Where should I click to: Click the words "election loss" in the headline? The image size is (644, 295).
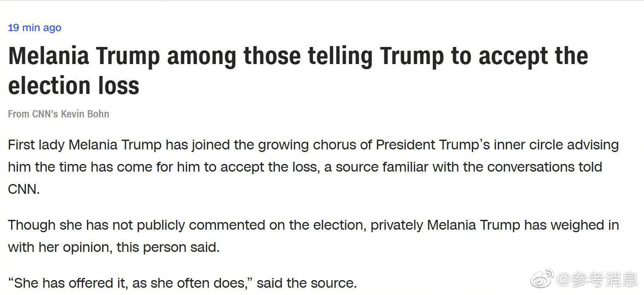coord(74,85)
